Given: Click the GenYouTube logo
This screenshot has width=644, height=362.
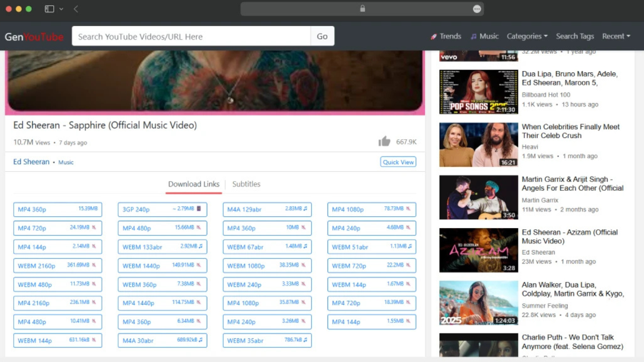Looking at the screenshot, I should 34,36.
